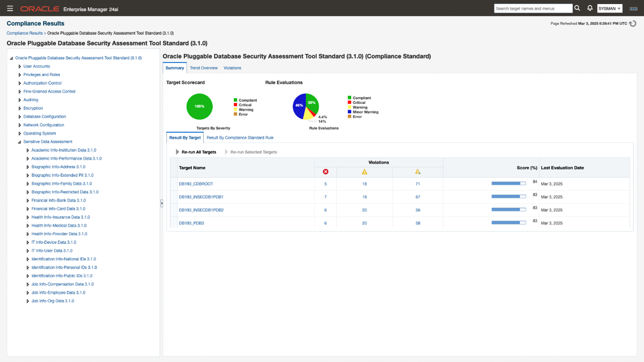Open Result By Compliance Standard Rule tab
This screenshot has height=362, width=644.
(240, 137)
